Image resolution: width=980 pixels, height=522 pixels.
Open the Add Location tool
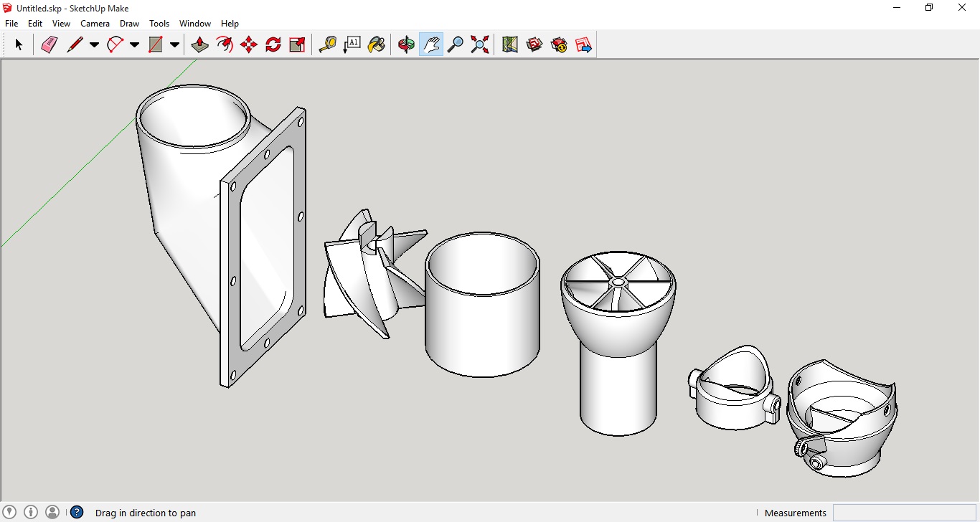(x=510, y=44)
